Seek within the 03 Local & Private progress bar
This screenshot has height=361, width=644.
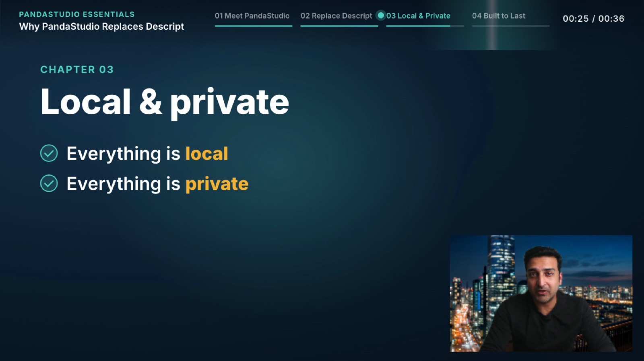pos(425,26)
